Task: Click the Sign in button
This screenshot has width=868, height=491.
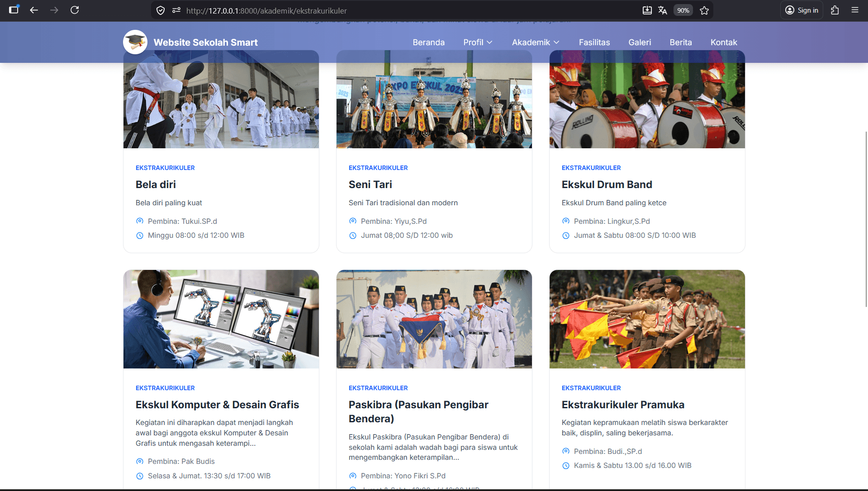Action: 802,10
